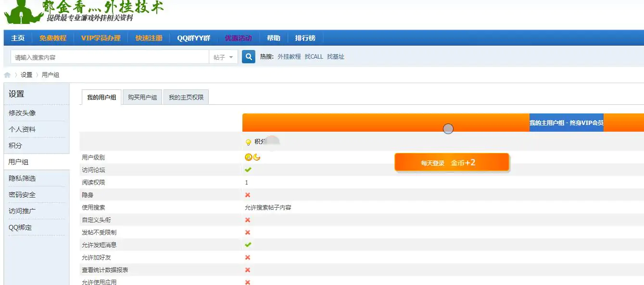Click 设置 in the breadcrumb

click(x=26, y=75)
